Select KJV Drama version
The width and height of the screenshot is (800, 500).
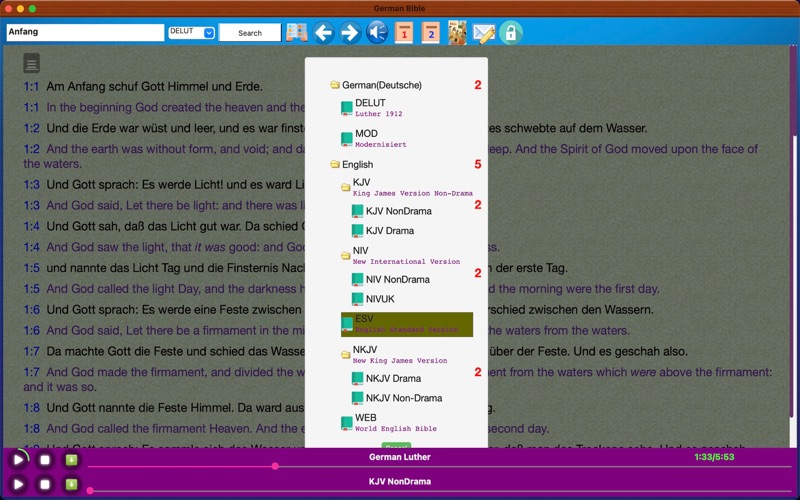tap(390, 231)
